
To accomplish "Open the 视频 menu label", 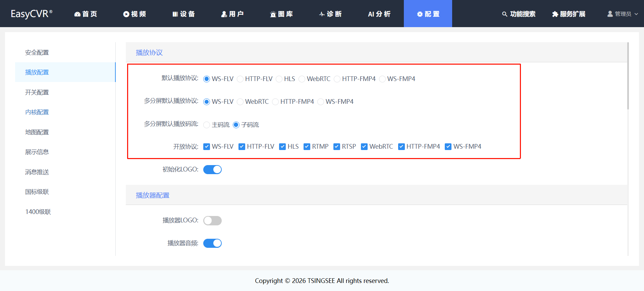I will tap(139, 14).
